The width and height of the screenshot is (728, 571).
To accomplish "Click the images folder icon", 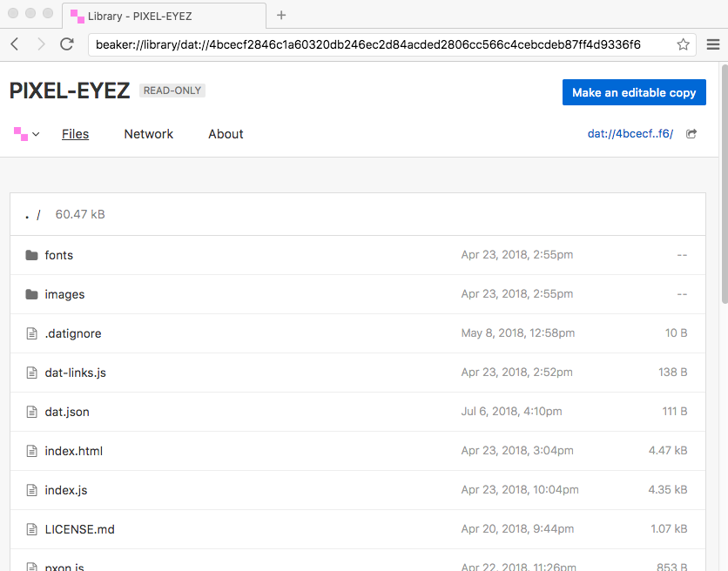I will tap(31, 294).
